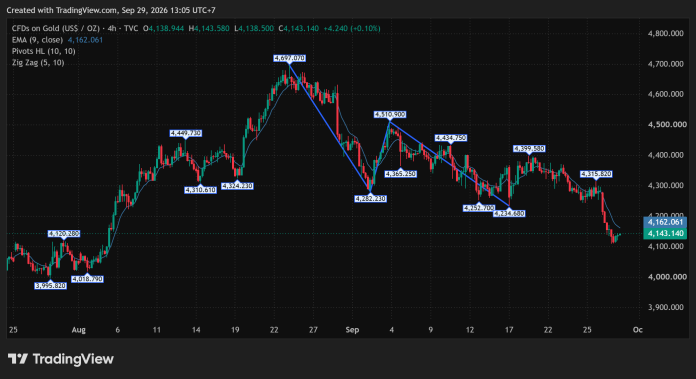Click the 11 date label on time axis
696x379 pixels.
click(x=157, y=330)
